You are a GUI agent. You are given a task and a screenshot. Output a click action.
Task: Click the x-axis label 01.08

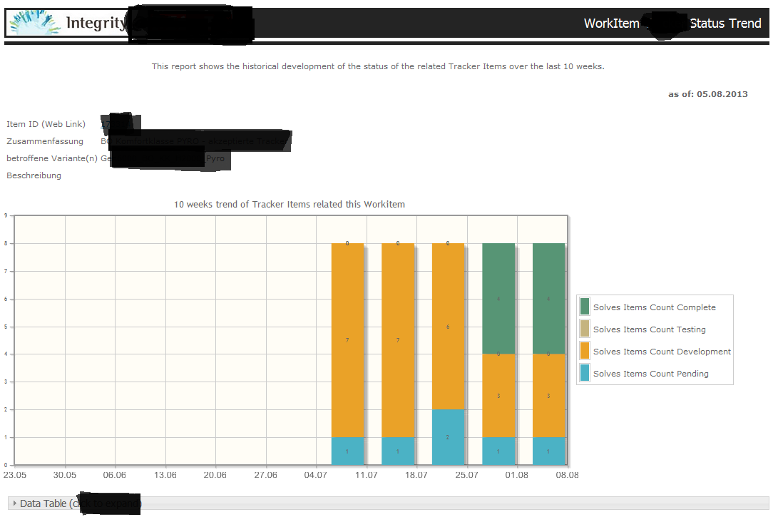517,475
